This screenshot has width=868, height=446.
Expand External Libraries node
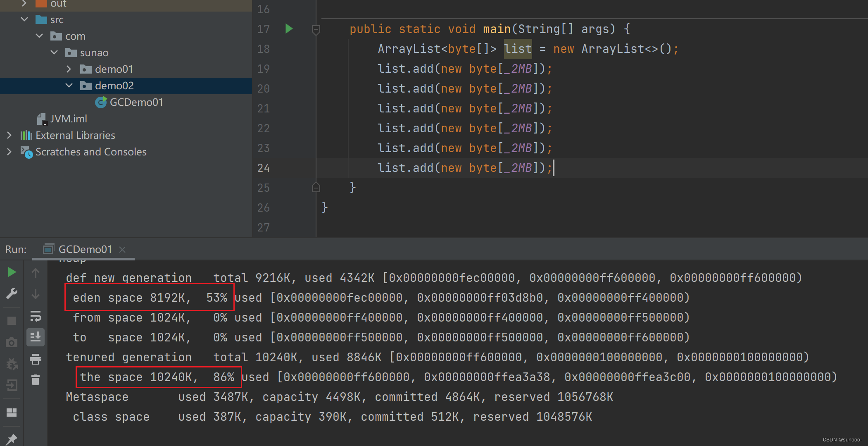pos(10,135)
